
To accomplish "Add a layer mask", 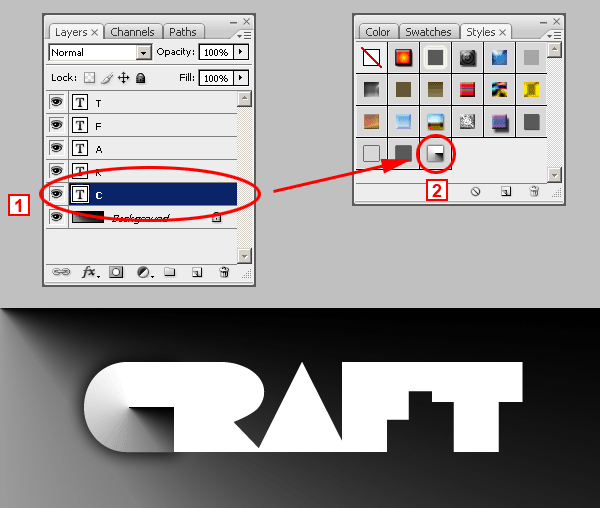I will pos(116,272).
